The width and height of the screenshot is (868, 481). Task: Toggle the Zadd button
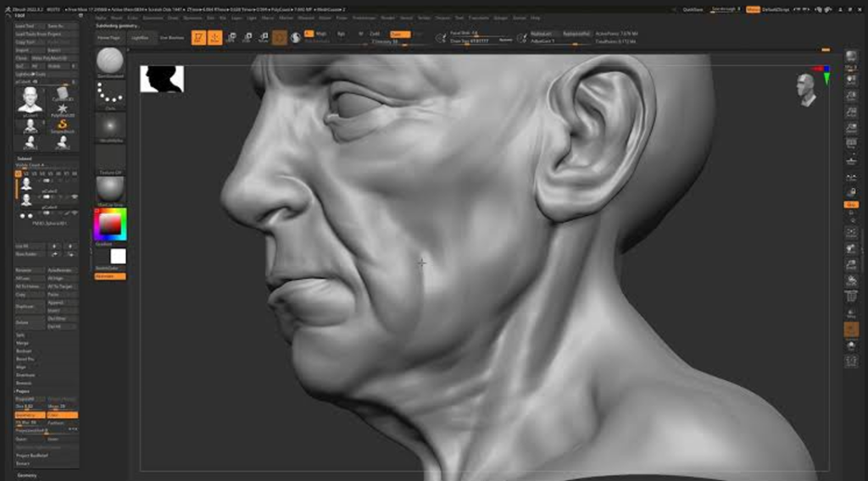(375, 34)
